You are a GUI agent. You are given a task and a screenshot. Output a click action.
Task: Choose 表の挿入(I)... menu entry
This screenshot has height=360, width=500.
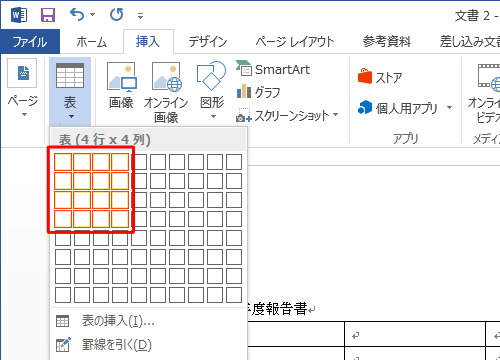tap(149, 321)
